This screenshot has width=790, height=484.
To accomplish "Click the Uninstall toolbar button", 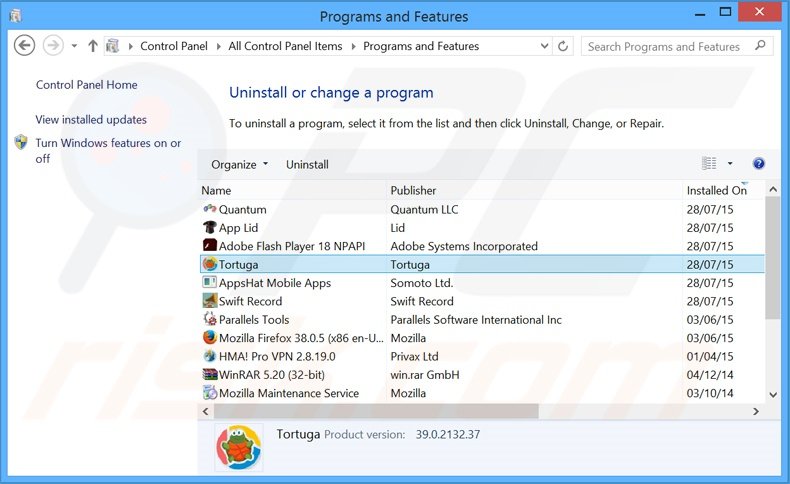I will pos(307,164).
